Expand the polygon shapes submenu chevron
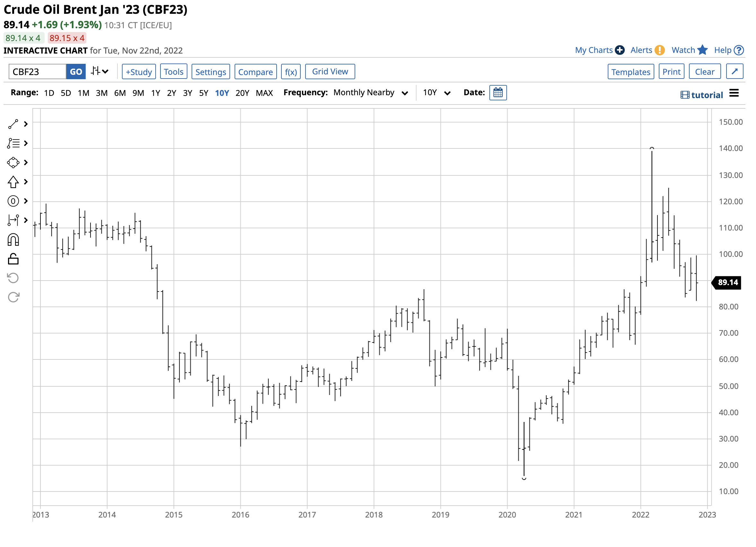The width and height of the screenshot is (756, 547). tap(26, 163)
